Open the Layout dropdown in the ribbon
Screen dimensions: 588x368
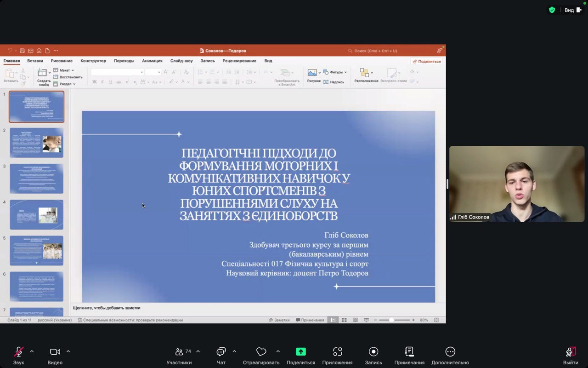(64, 70)
